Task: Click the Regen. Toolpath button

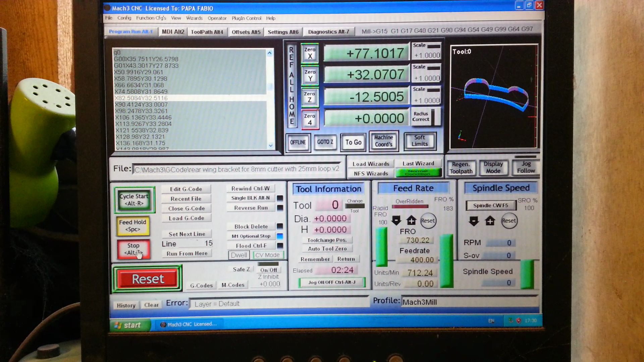Action: (461, 168)
